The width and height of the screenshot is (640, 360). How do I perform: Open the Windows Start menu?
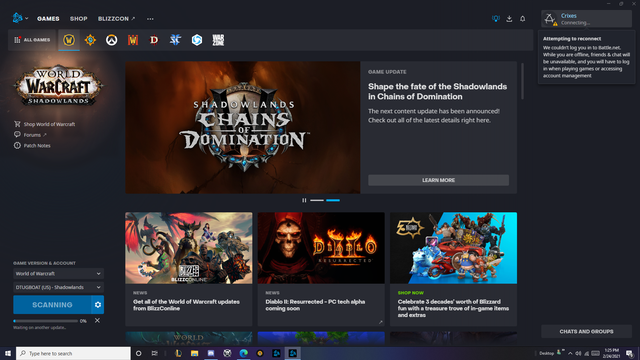(x=8, y=353)
